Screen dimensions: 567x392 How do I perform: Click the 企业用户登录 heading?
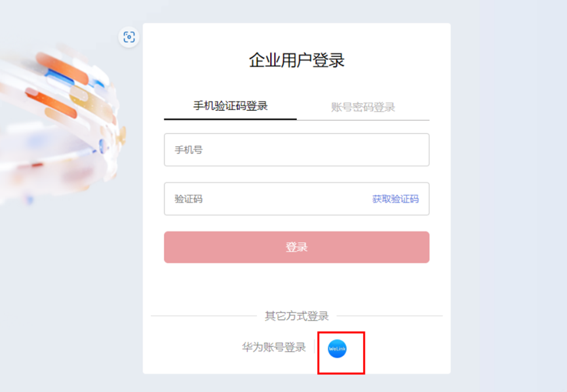pyautogui.click(x=296, y=60)
